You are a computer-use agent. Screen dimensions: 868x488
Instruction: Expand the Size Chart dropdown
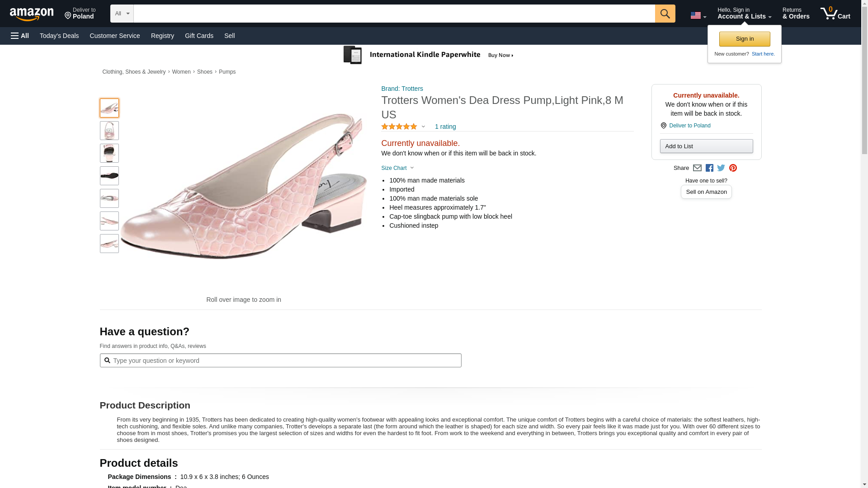pyautogui.click(x=397, y=168)
